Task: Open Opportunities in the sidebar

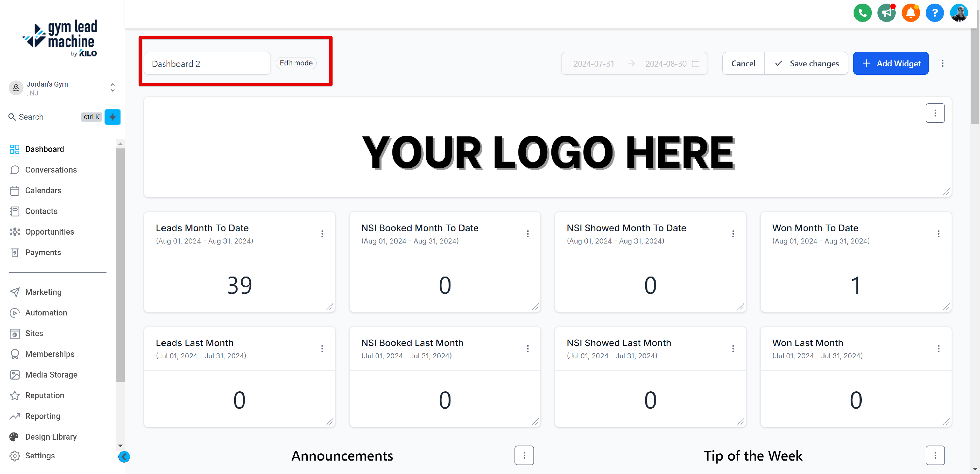Action: [49, 232]
